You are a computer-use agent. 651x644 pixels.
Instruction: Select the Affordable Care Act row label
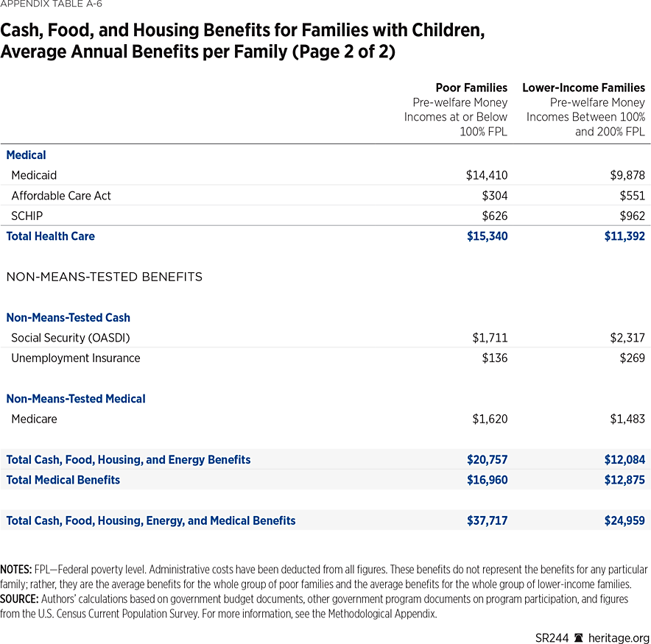tap(61, 196)
